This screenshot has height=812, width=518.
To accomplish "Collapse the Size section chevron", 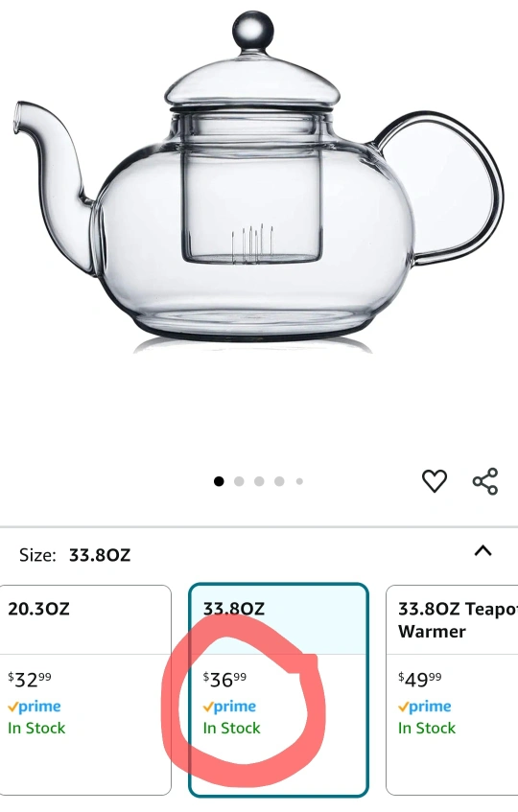I will click(483, 550).
